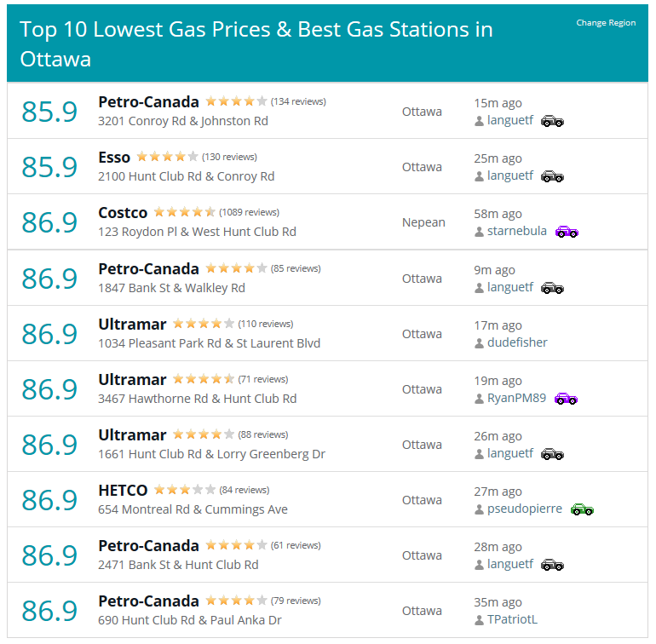Open the 71 reviews for Ultramar

[262, 379]
